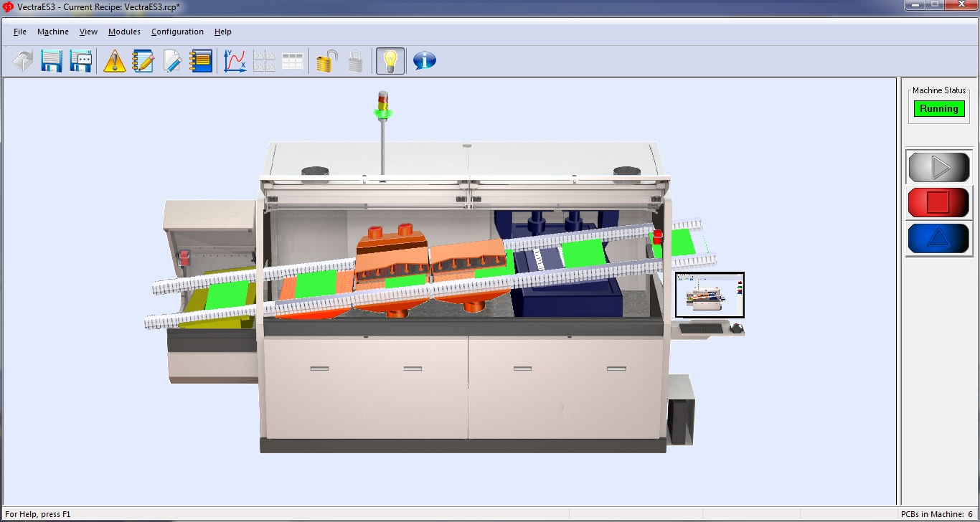Click the grayed multi-chart grid icon

264,61
